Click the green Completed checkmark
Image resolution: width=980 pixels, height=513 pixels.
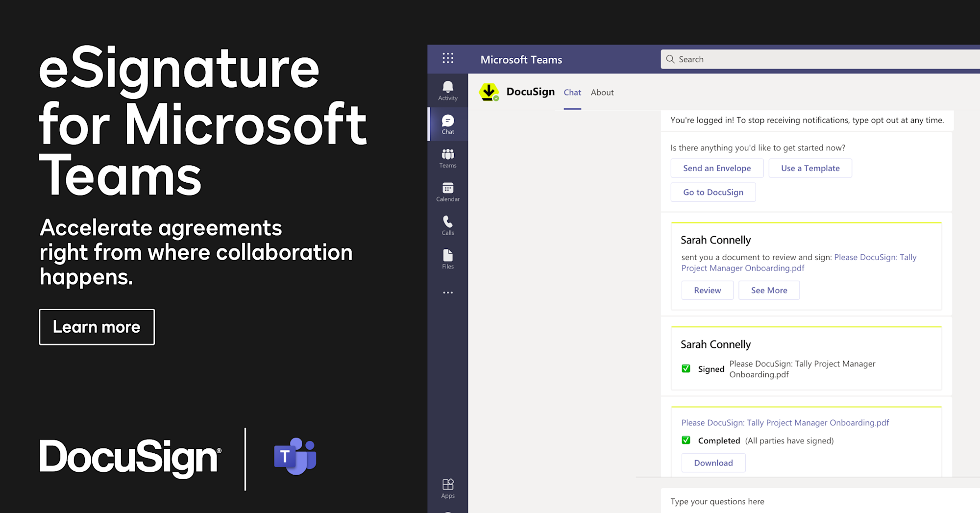[686, 440]
